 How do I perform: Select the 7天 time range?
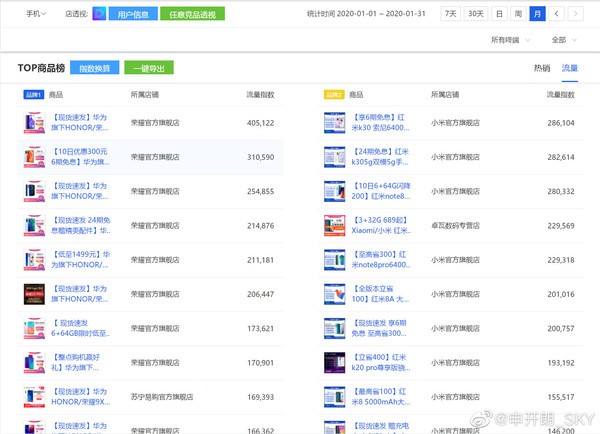[x=452, y=14]
